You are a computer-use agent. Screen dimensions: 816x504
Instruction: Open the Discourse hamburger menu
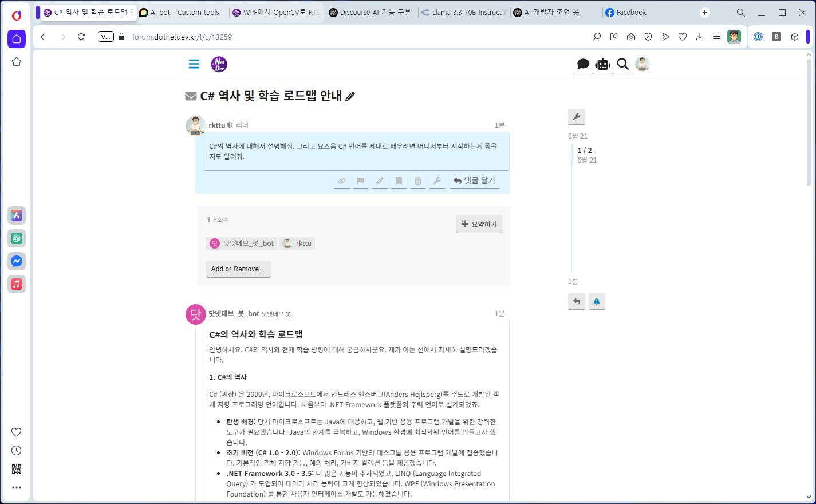194,64
